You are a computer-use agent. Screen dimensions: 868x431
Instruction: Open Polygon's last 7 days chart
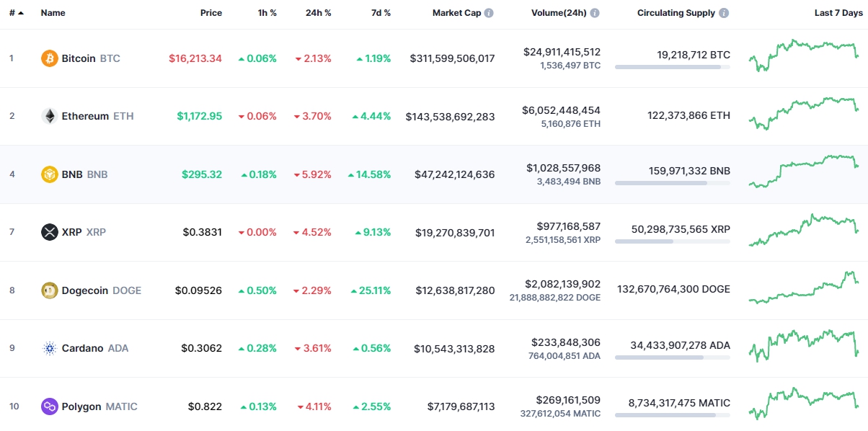click(x=804, y=404)
